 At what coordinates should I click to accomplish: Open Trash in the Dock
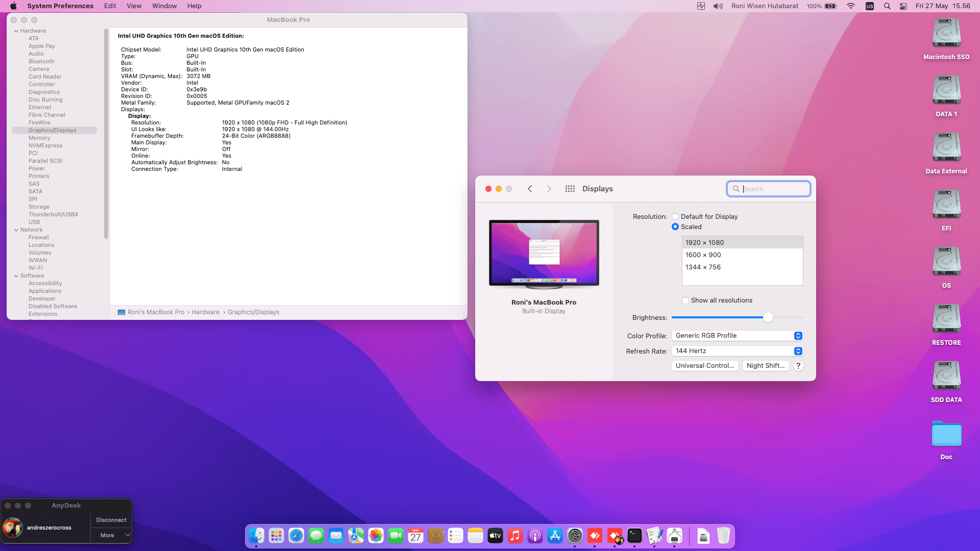tap(723, 535)
